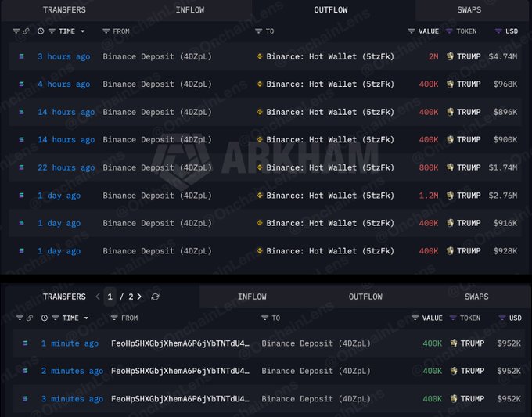Click Binance Deposit sender in the $1.74M row
The width and height of the screenshot is (532, 417).
coord(157,167)
